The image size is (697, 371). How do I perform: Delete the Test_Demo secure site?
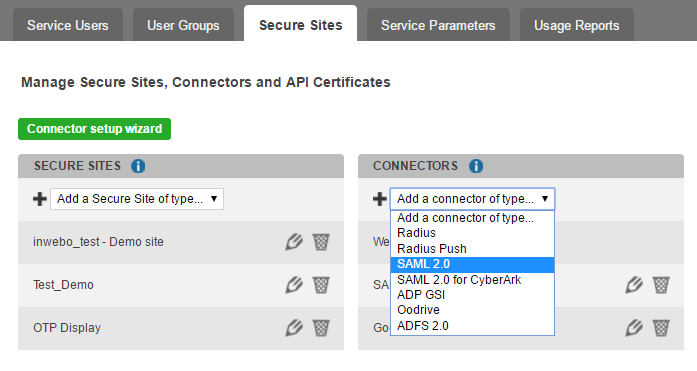point(321,285)
